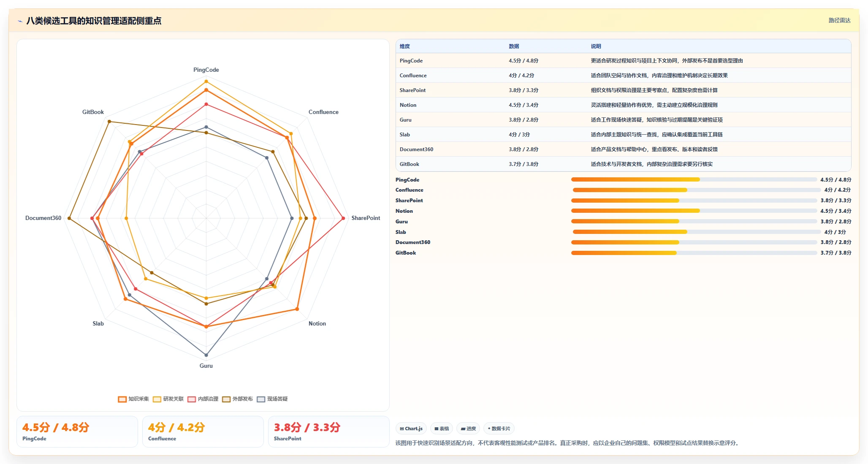Click the 表格 tag chip

(x=442, y=429)
